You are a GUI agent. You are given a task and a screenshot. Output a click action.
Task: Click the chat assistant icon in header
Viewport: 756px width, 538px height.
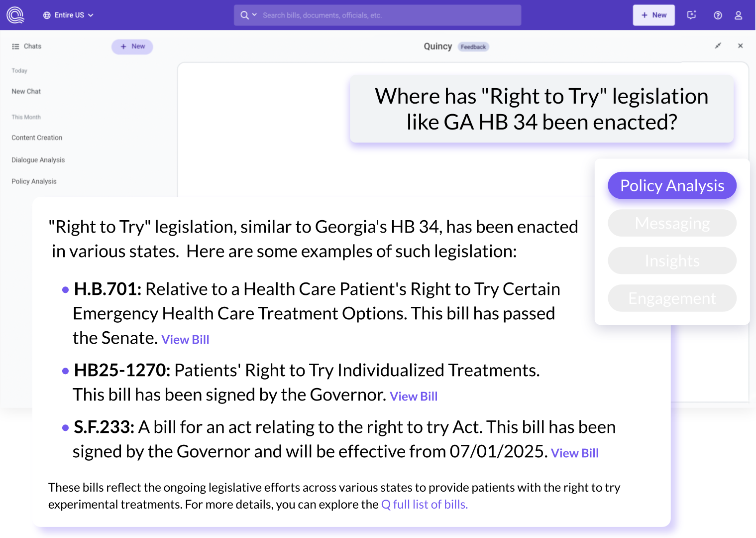(691, 15)
